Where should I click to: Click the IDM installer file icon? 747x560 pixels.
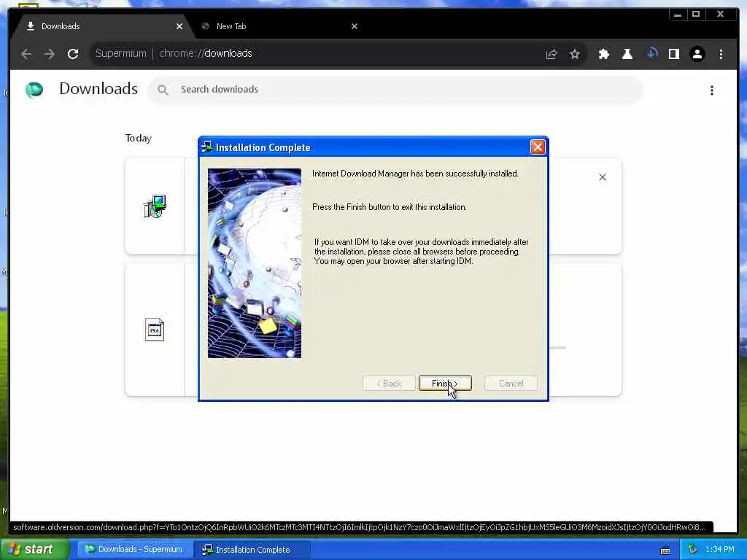(155, 206)
